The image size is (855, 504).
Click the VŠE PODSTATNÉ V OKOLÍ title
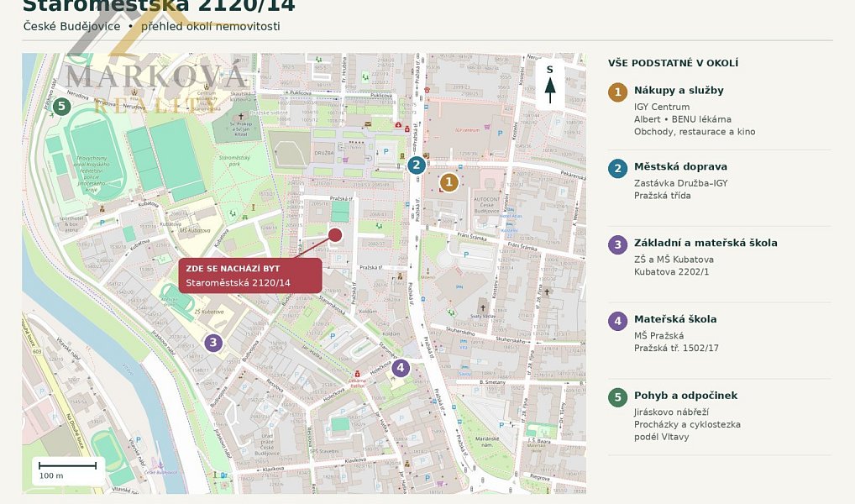[x=673, y=63]
